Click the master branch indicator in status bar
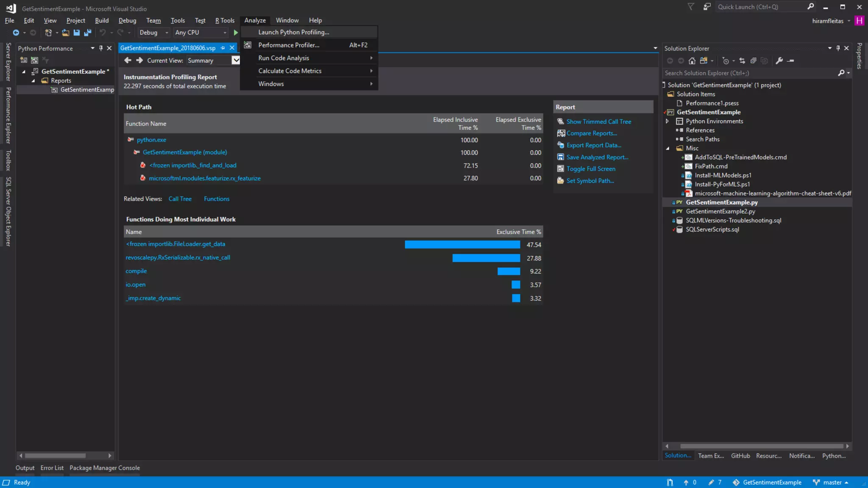Screen dimensions: 868x488 coord(830,482)
